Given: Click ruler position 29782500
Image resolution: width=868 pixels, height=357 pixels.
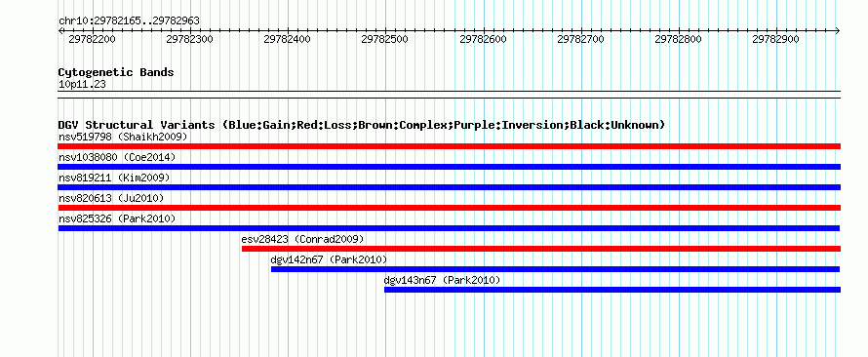Looking at the screenshot, I should pos(384,39).
